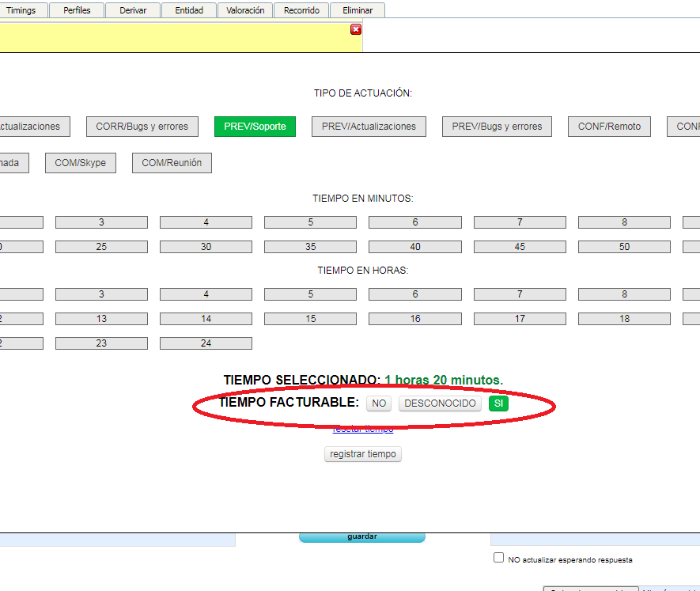This screenshot has width=700, height=591.
Task: Select 13 hours
Action: [x=101, y=319]
